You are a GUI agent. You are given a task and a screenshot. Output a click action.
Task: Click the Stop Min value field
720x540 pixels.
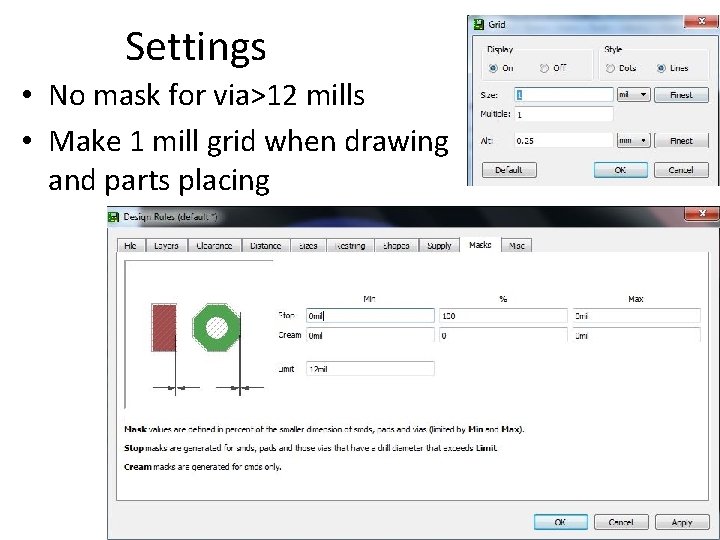(370, 316)
